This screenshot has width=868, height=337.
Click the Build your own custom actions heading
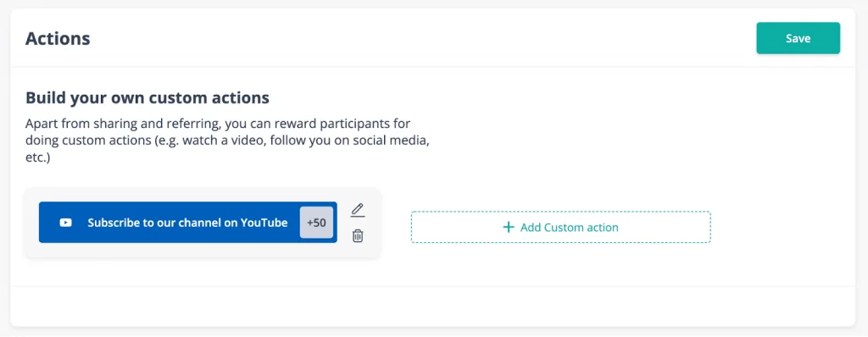pyautogui.click(x=147, y=98)
